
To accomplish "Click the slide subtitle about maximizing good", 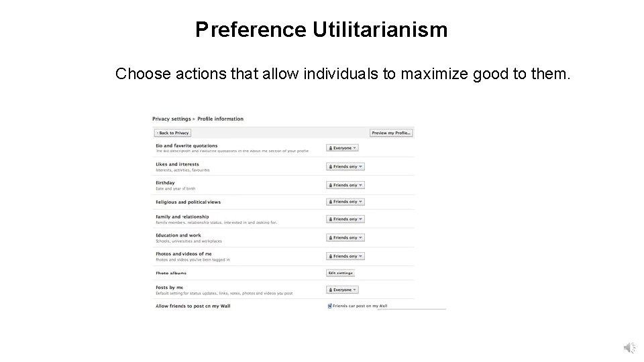I will click(343, 74).
